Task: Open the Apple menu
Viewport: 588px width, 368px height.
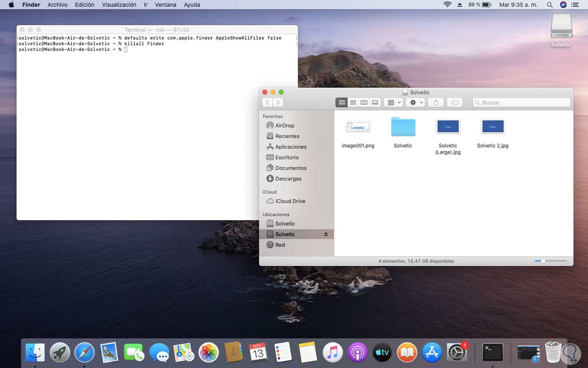Action: click(x=12, y=4)
